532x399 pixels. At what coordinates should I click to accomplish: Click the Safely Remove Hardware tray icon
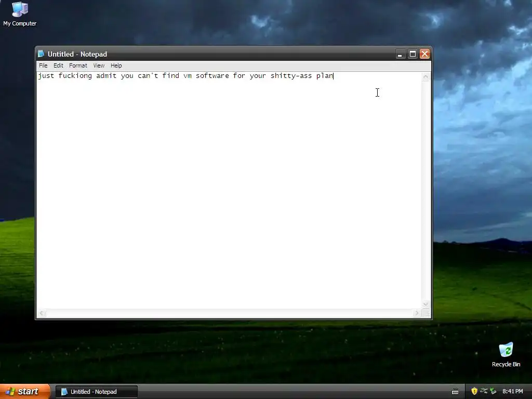tap(493, 391)
